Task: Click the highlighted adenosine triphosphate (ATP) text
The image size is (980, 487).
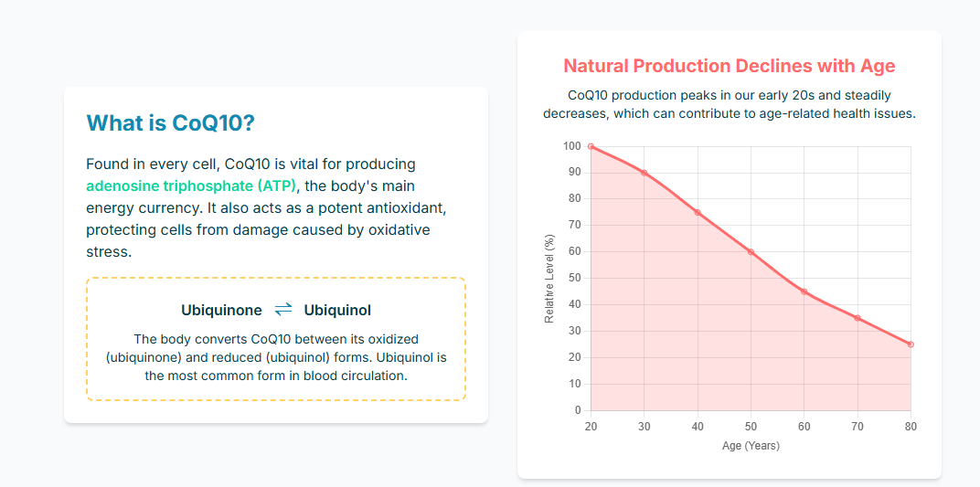Action: point(191,186)
